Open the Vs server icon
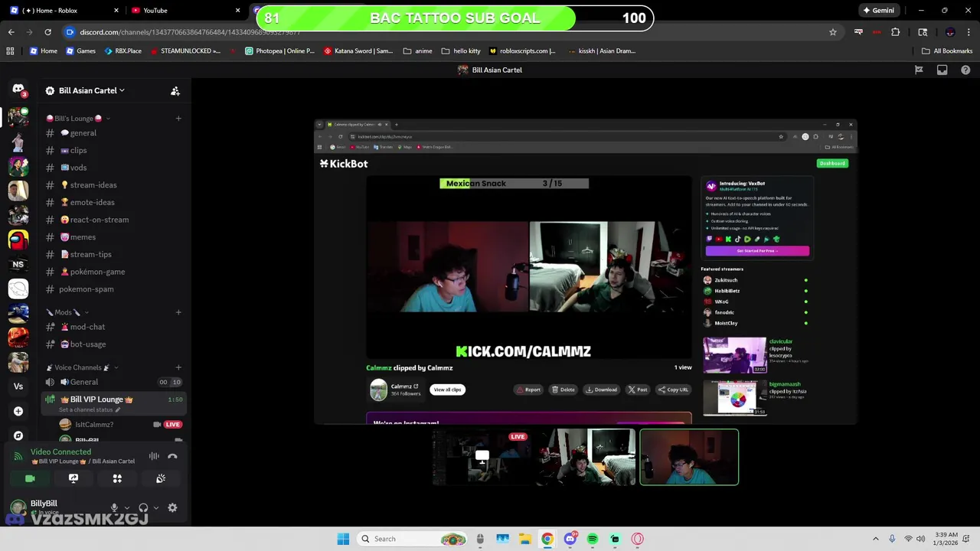980x551 pixels. (x=18, y=386)
